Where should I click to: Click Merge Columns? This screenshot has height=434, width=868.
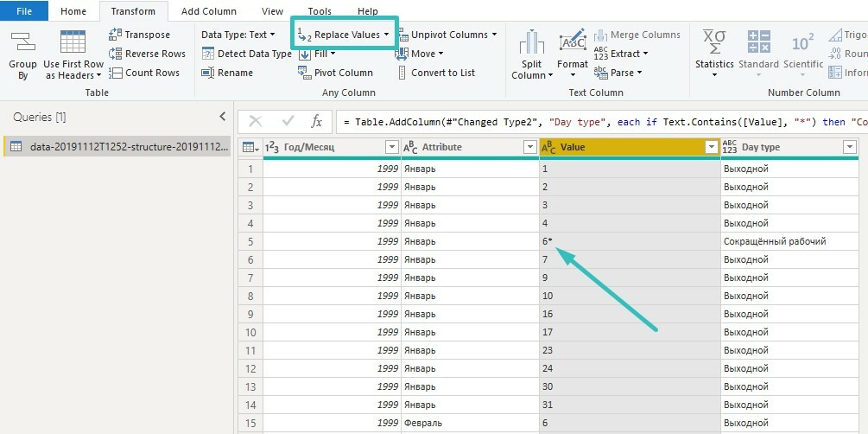tap(637, 35)
